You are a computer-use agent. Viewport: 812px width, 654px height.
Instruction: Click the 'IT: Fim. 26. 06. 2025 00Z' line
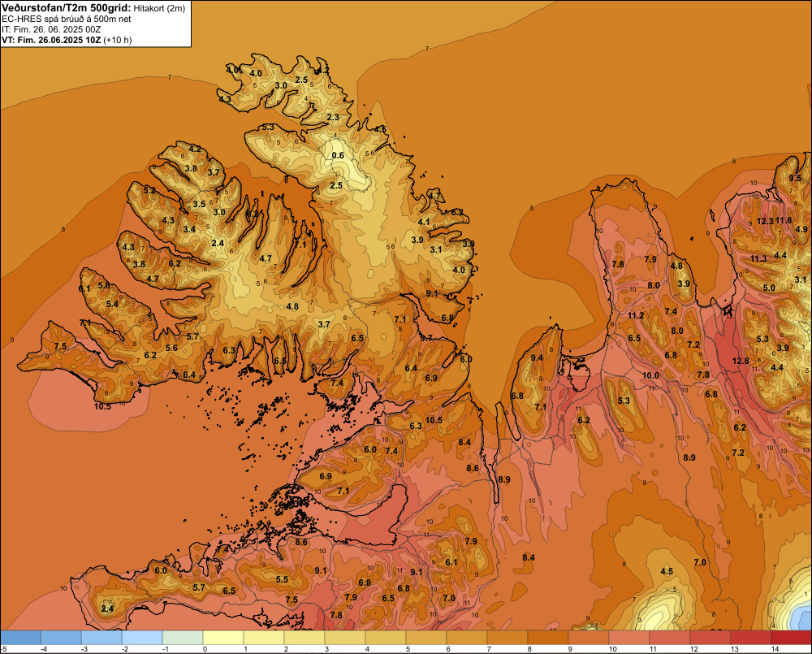(x=51, y=29)
